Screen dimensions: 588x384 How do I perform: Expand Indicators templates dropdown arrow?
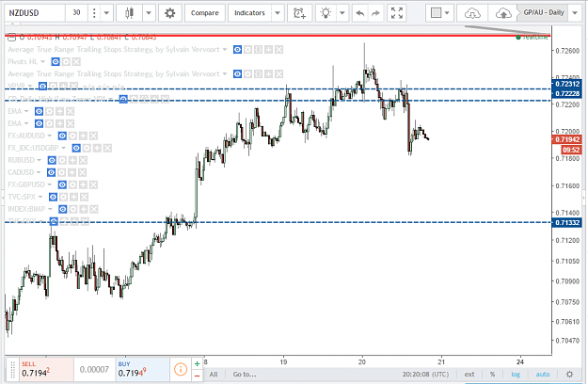278,13
